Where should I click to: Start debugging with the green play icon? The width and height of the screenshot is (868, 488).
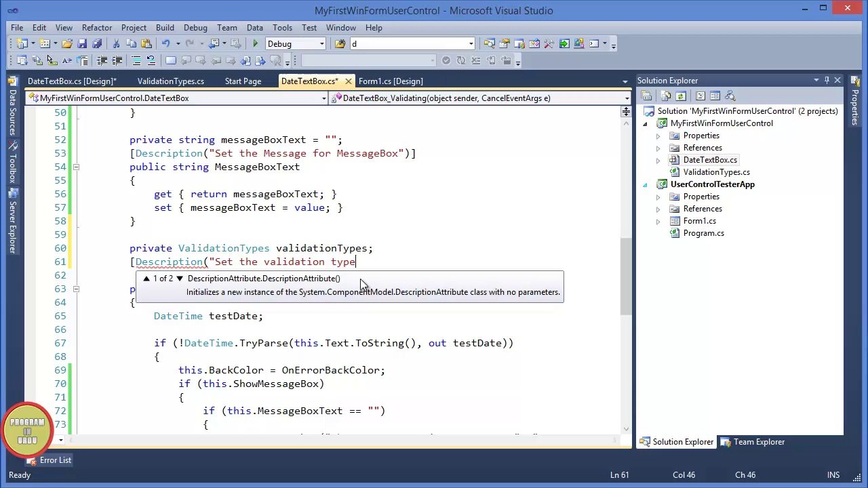(255, 44)
